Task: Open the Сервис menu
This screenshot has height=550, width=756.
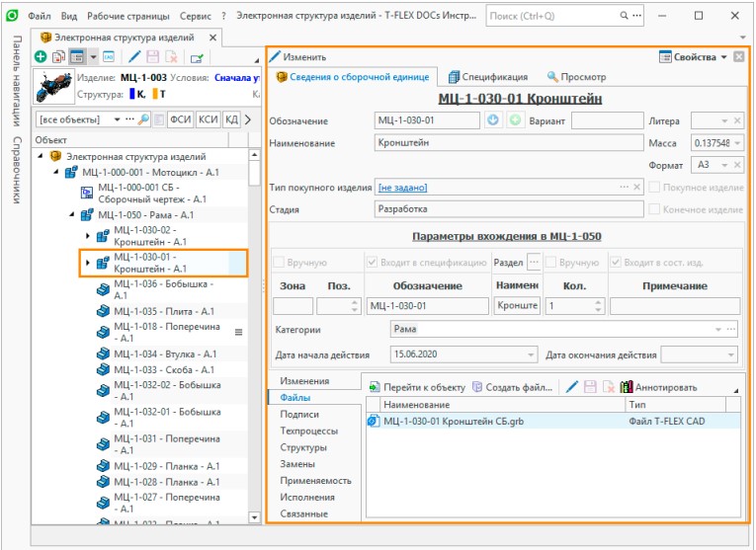Action: click(198, 17)
